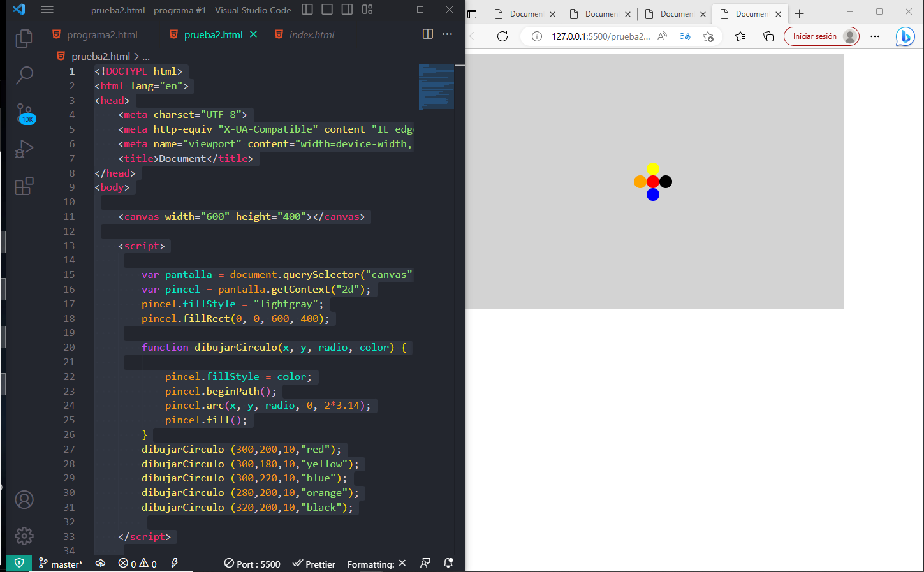Screen dimensions: 924x572
Task: Click the translate icon in address bar
Action: point(685,36)
